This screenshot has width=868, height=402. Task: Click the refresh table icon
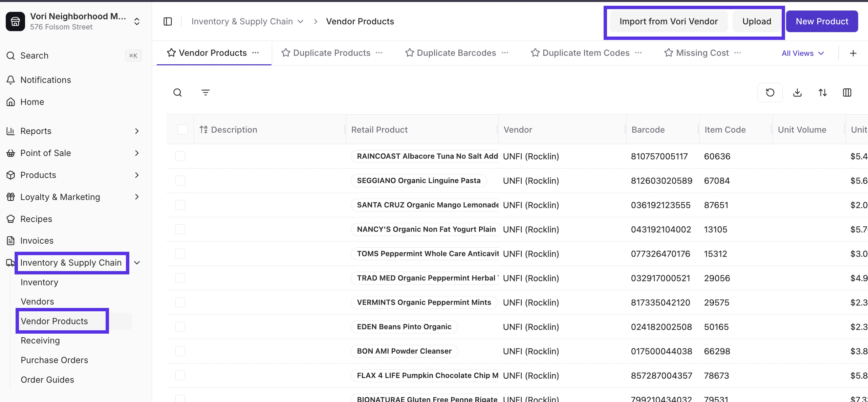coord(770,92)
